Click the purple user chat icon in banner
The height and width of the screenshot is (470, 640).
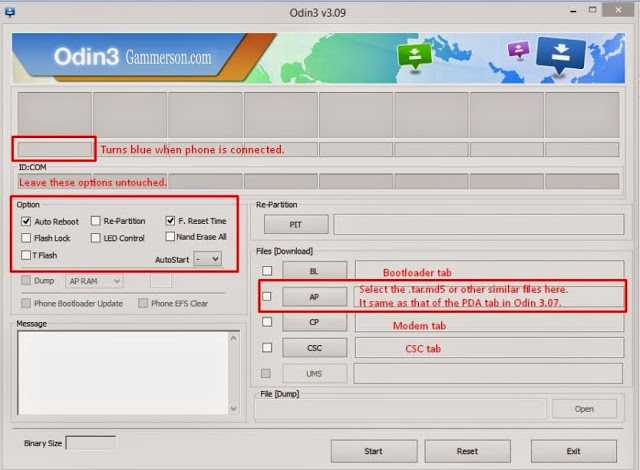coord(518,50)
